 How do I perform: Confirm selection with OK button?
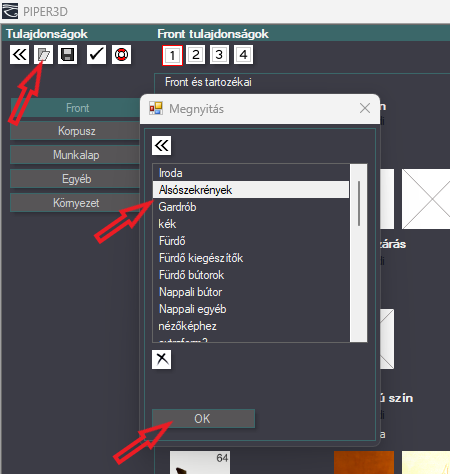(203, 419)
